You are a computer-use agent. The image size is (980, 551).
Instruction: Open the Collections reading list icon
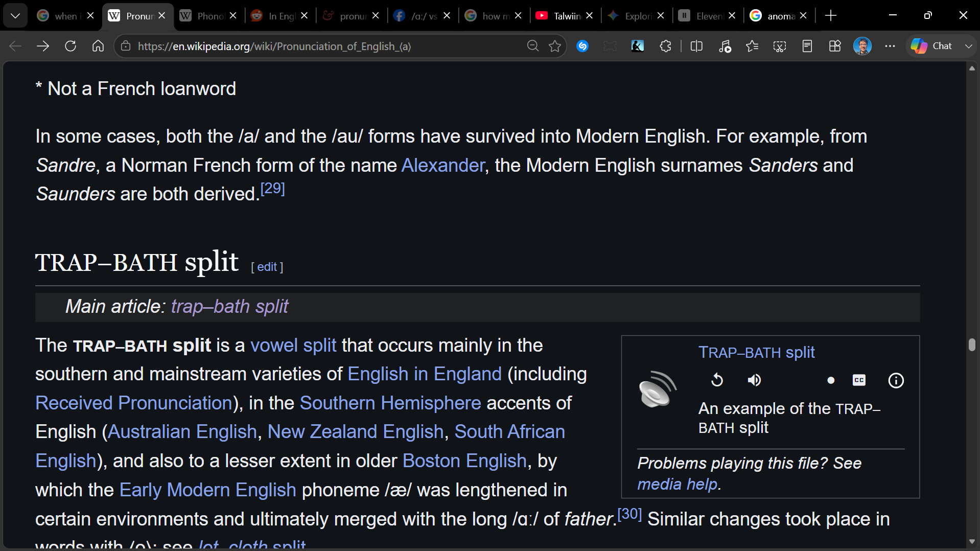coord(807,47)
